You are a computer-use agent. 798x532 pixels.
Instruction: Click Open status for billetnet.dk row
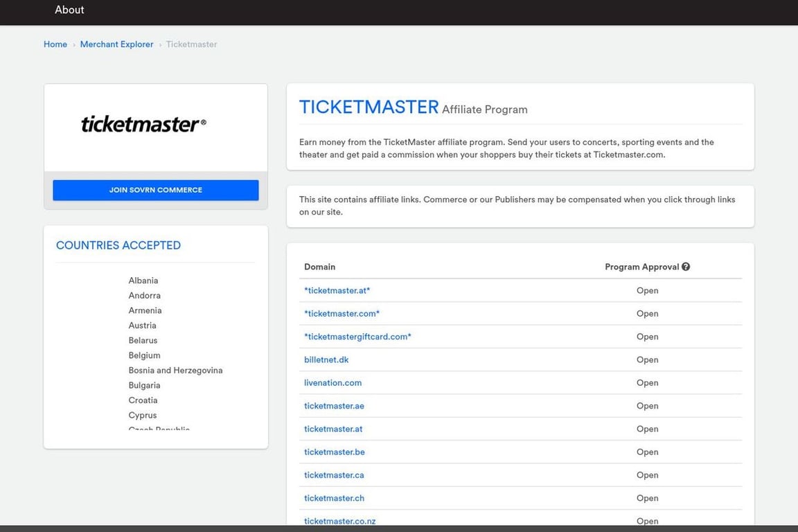tap(648, 360)
